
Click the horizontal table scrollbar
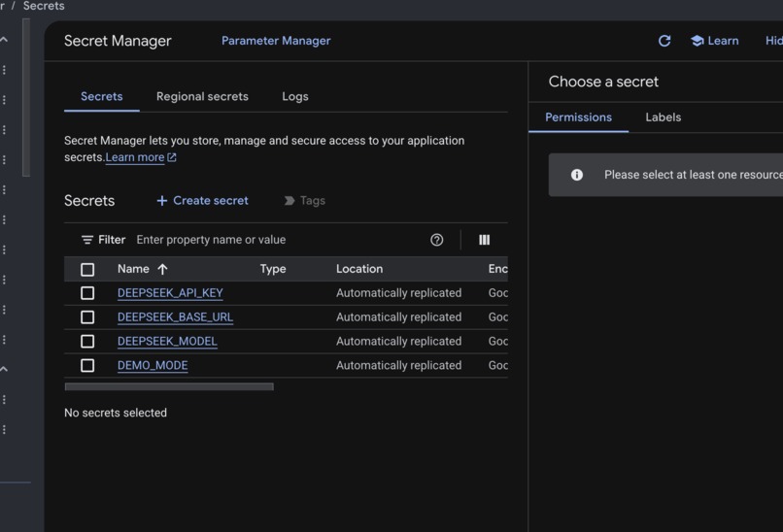[x=169, y=386]
